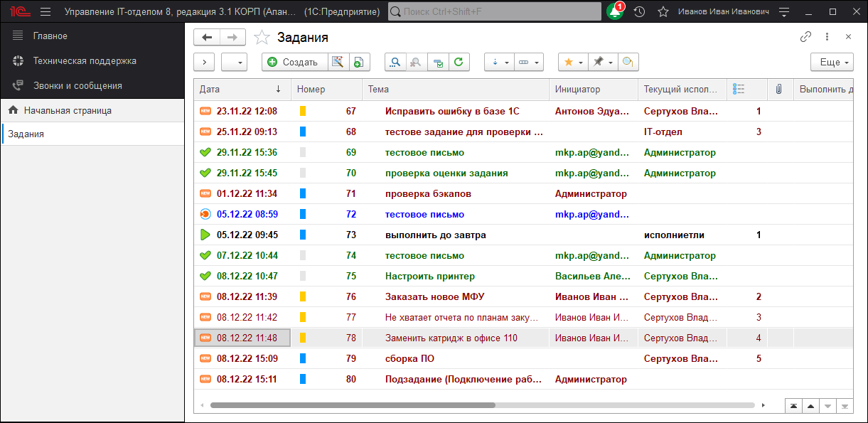Open the pin dropdown in toolbar
This screenshot has width=868, height=423.
point(603,62)
